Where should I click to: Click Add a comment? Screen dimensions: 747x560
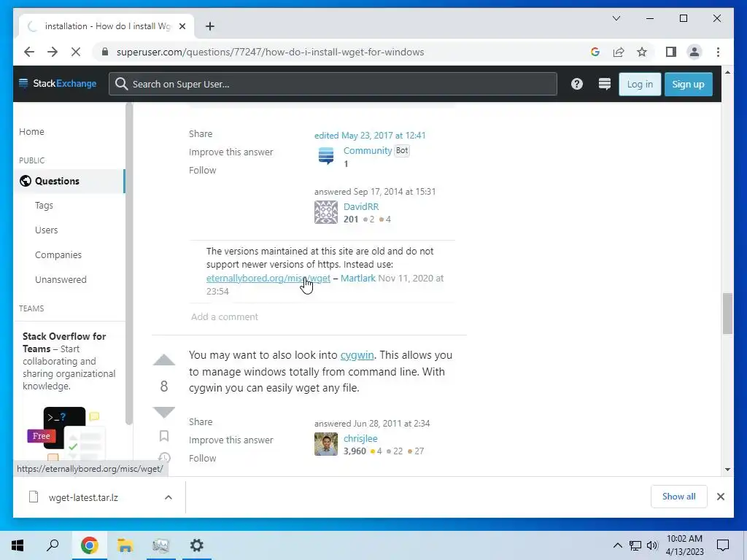pyautogui.click(x=225, y=316)
